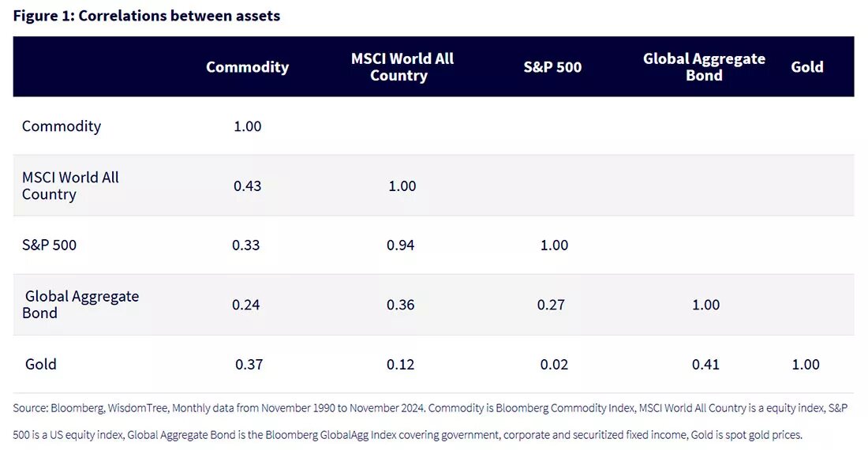Image resolution: width=868 pixels, height=450 pixels.
Task: Click the S&P 500 column header
Action: click(x=552, y=67)
